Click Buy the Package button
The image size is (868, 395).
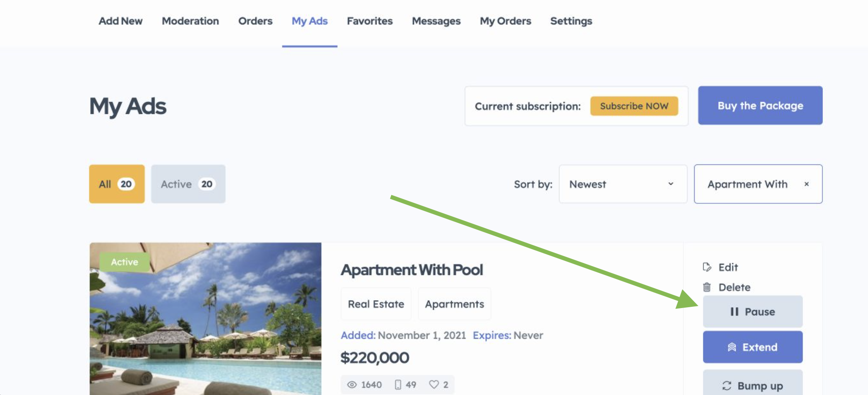tap(760, 105)
